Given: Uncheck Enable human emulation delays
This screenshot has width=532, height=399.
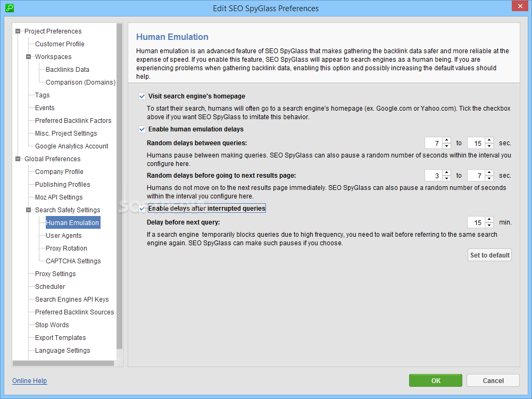Looking at the screenshot, I should pos(142,129).
